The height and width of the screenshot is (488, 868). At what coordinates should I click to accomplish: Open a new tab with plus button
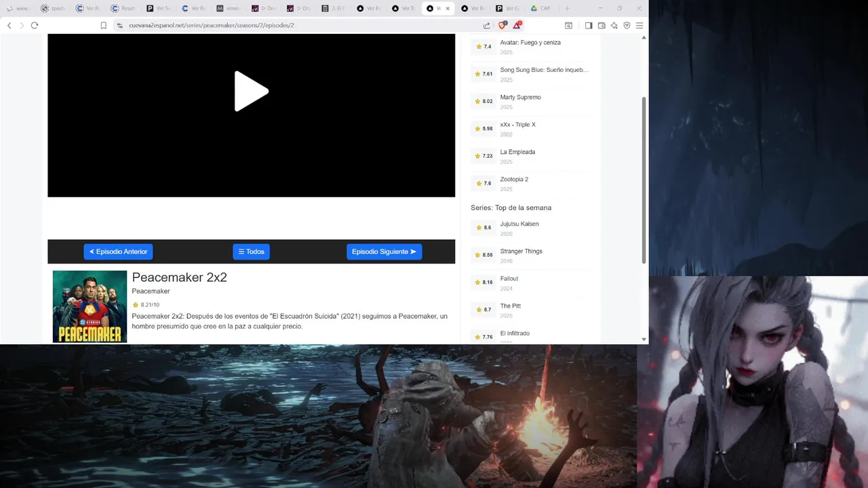(567, 8)
